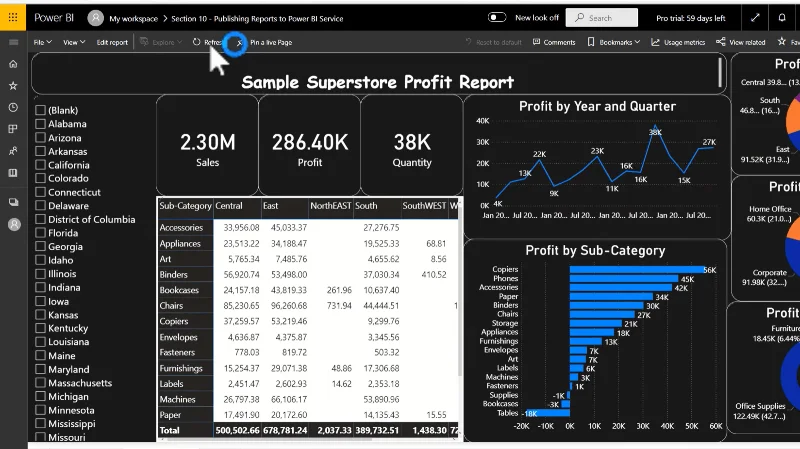The height and width of the screenshot is (449, 800).
Task: Open notifications bell icon
Action: tap(782, 18)
